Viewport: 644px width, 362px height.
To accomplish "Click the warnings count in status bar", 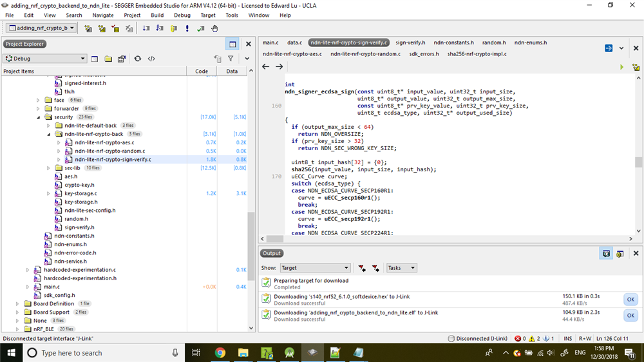I will 535,339.
